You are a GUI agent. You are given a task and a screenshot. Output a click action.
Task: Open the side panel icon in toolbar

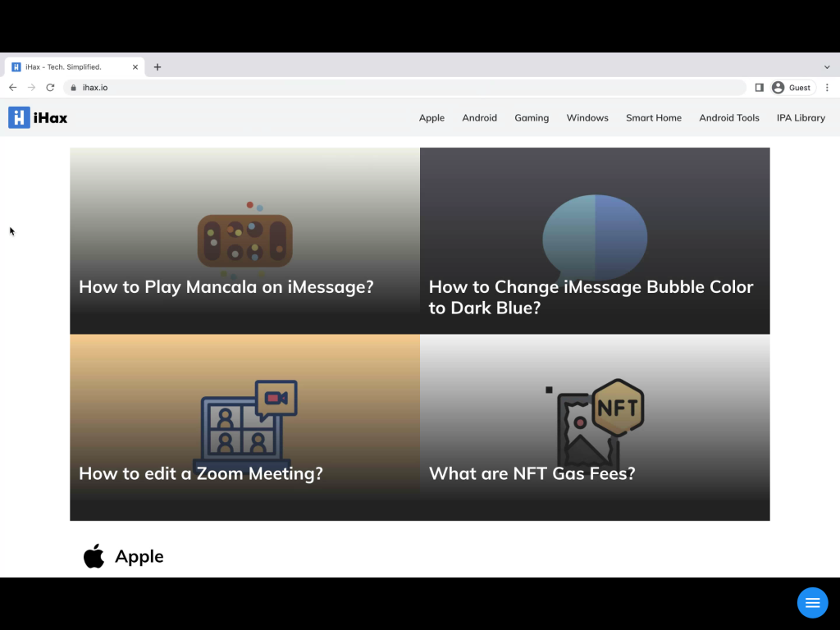759,87
